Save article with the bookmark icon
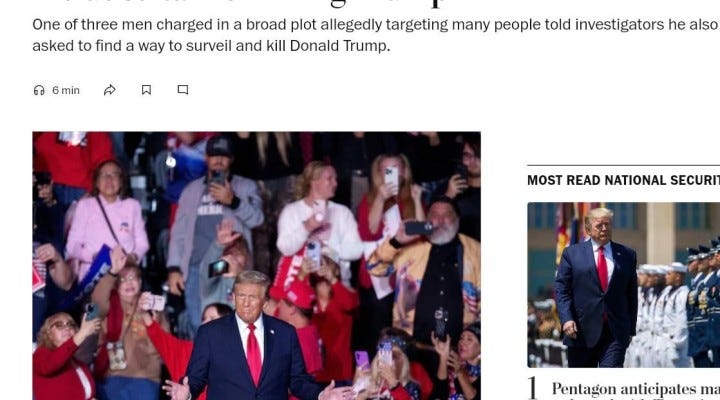 pos(146,90)
